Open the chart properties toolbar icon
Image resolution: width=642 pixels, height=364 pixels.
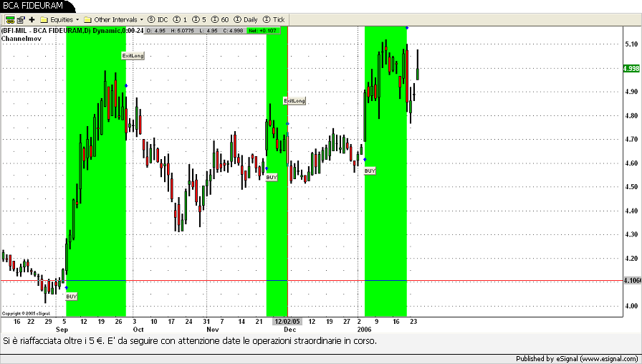(x=21, y=19)
